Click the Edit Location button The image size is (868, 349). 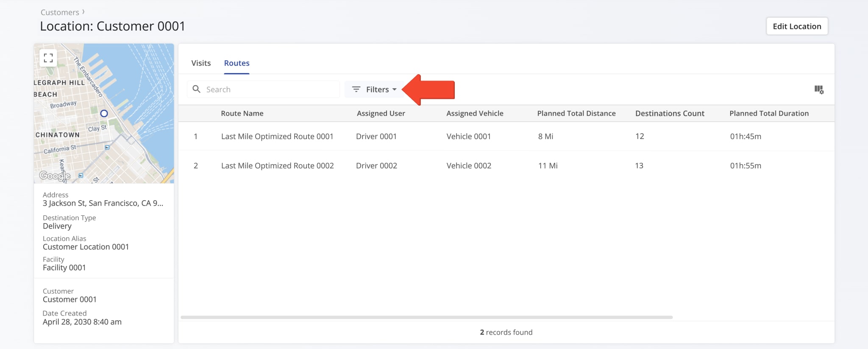click(x=796, y=26)
